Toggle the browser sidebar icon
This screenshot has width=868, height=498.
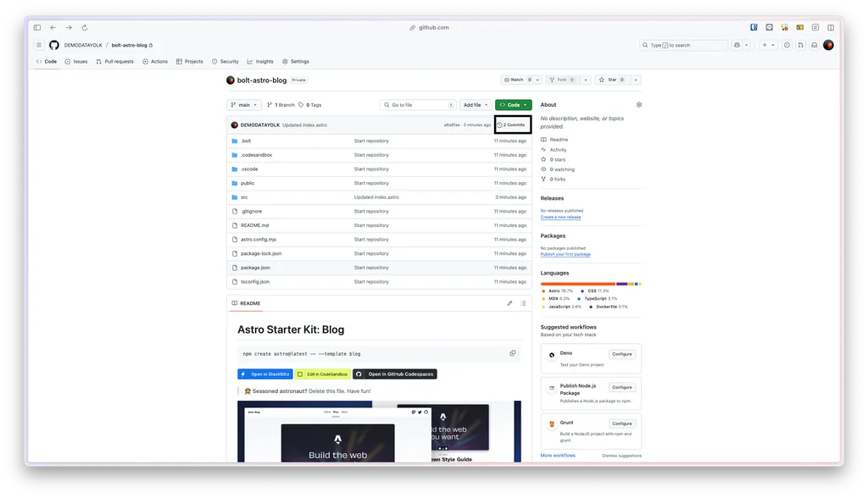[x=37, y=27]
